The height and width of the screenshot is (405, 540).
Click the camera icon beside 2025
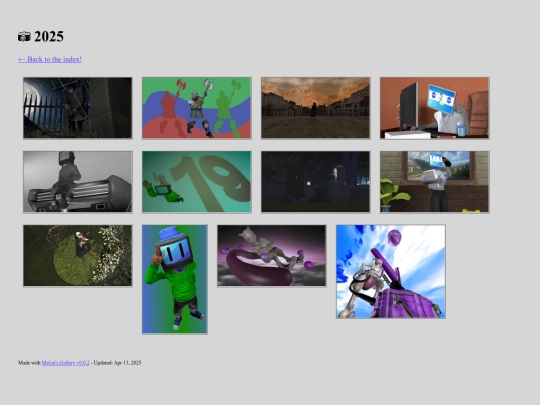click(x=24, y=37)
